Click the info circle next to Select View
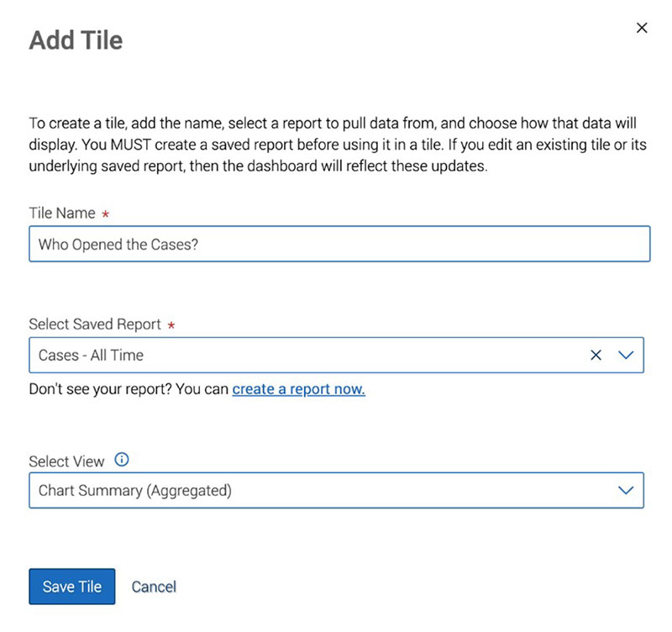The height and width of the screenshot is (632, 672). click(121, 460)
